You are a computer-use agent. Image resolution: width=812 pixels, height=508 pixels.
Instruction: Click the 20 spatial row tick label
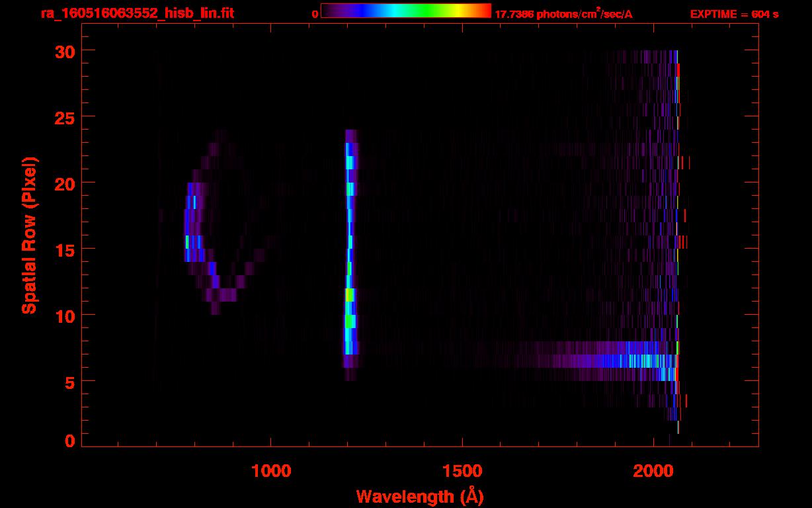(63, 183)
